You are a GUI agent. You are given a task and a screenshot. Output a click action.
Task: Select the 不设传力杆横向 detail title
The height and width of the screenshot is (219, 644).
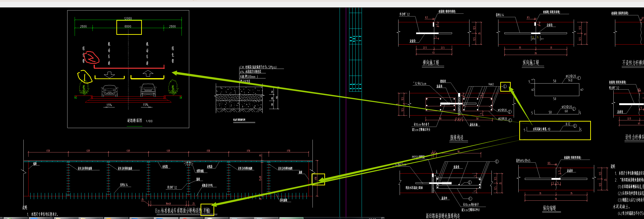pyautogui.click(x=633, y=63)
